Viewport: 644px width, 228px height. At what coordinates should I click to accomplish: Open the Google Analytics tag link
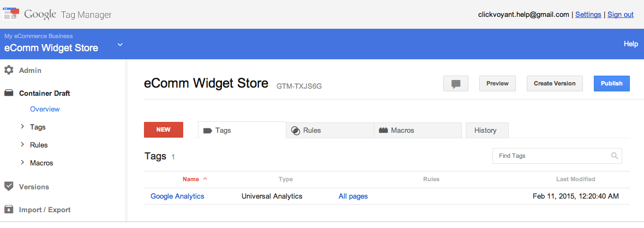pos(177,196)
